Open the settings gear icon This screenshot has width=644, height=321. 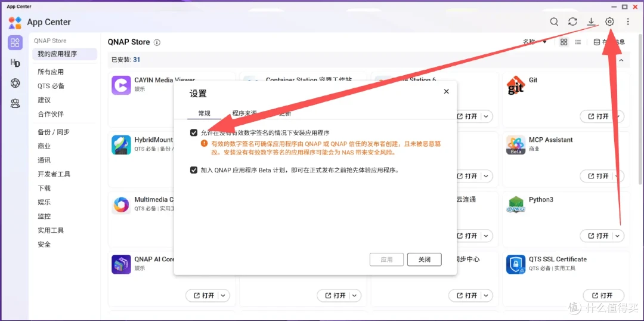(x=609, y=22)
